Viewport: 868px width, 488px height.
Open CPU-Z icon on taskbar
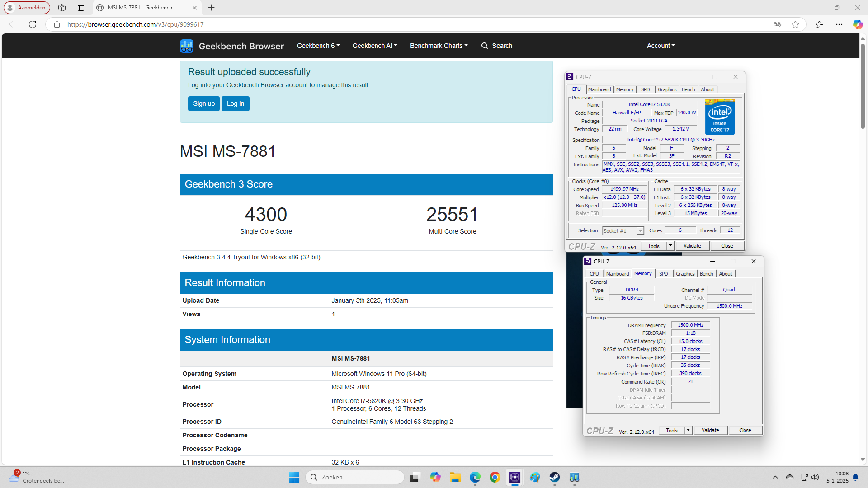[x=514, y=477]
